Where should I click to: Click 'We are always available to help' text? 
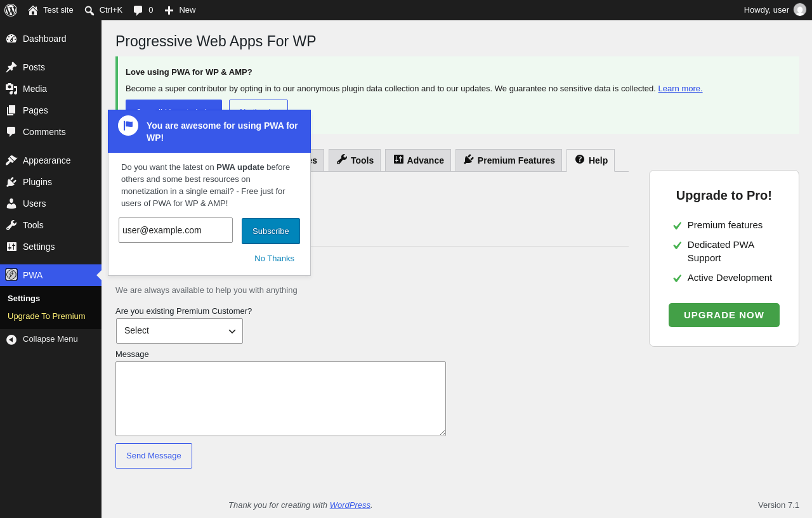206,290
